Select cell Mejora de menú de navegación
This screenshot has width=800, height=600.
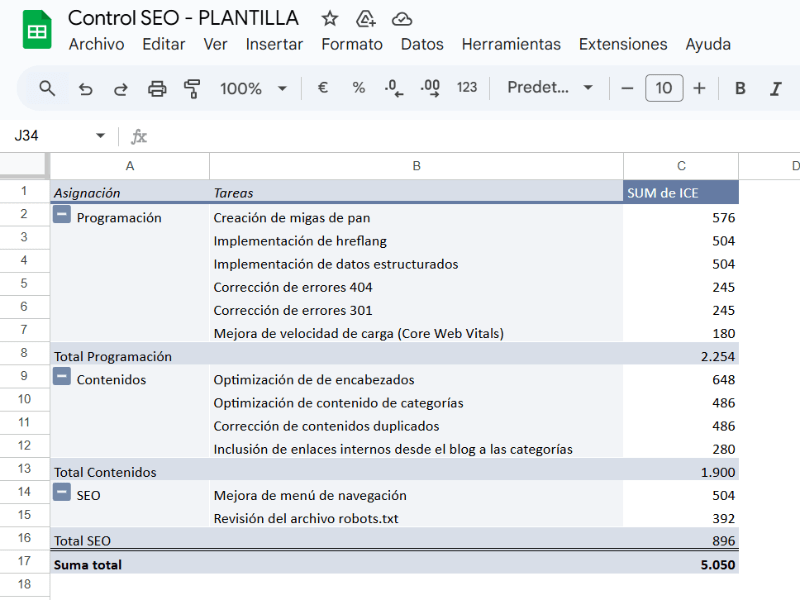coord(416,495)
